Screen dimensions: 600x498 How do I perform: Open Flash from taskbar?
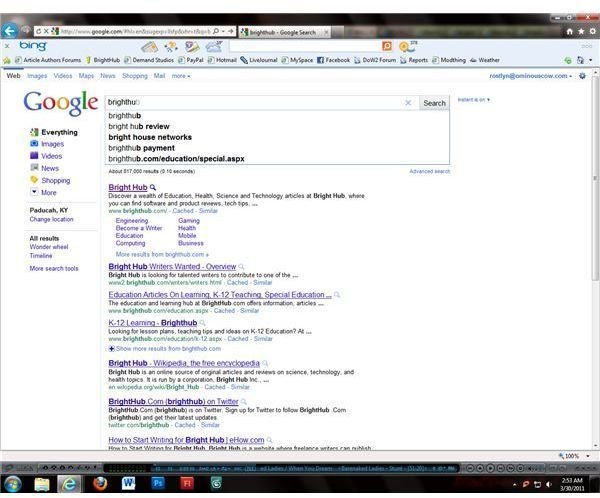click(187, 483)
